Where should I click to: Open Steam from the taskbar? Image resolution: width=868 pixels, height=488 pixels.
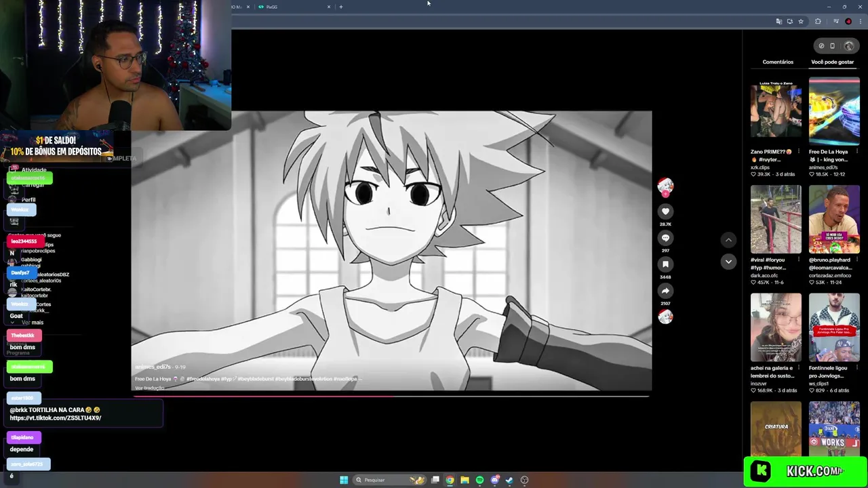509,480
